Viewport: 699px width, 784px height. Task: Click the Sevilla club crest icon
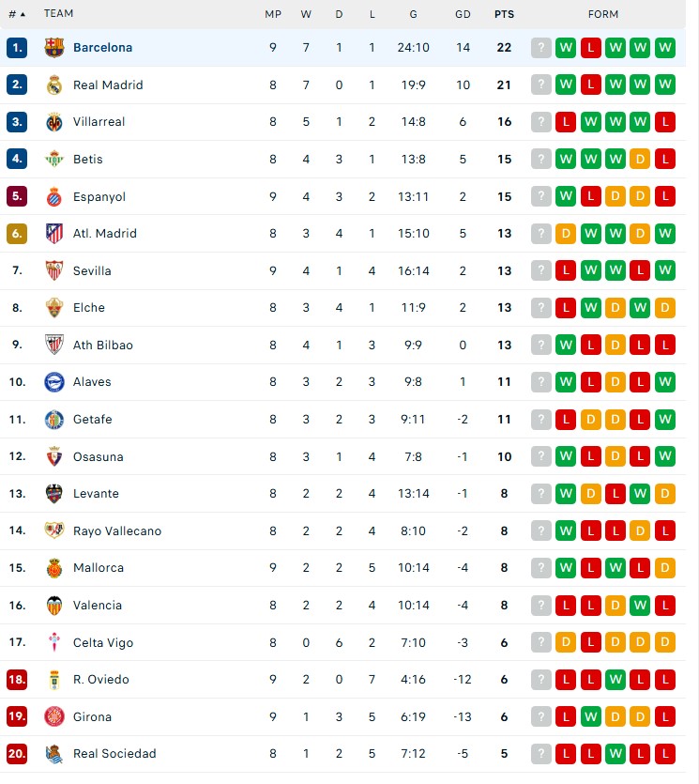pyautogui.click(x=54, y=270)
